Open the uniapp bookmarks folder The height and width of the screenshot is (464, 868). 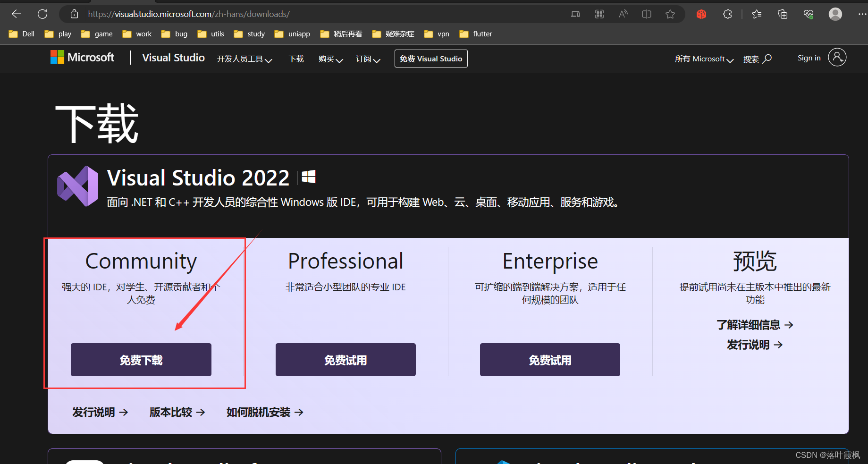click(x=292, y=34)
